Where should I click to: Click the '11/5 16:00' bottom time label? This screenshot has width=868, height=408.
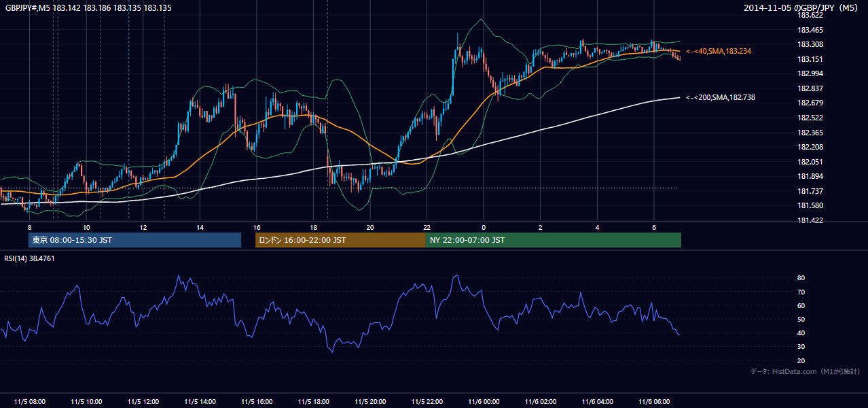tap(257, 402)
